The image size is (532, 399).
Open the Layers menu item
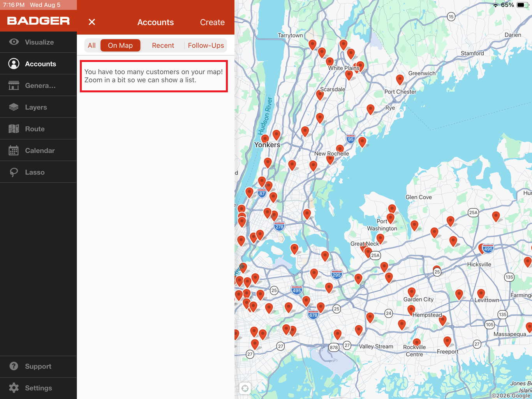[39, 107]
